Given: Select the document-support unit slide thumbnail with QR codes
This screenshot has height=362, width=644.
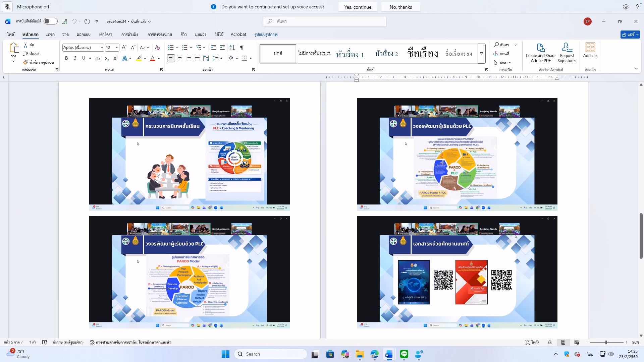Looking at the screenshot, I should (457, 272).
